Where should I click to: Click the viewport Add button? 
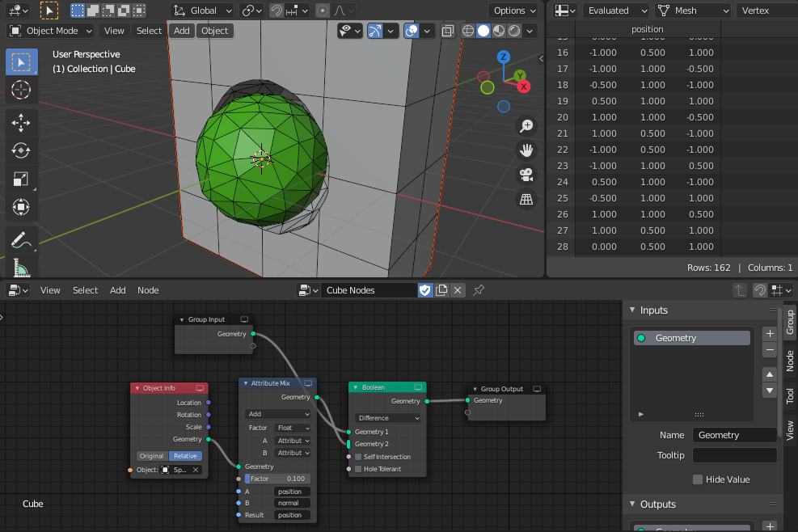182,31
